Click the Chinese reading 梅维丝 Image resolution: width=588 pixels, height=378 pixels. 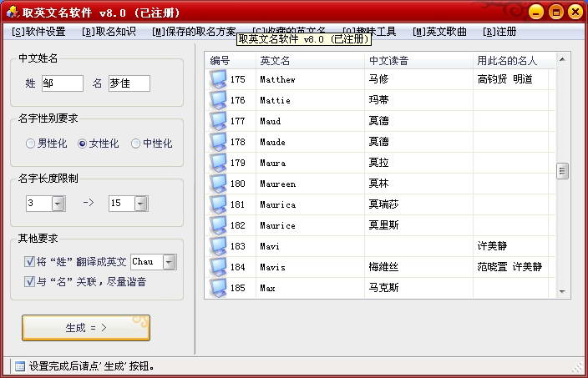(x=383, y=267)
